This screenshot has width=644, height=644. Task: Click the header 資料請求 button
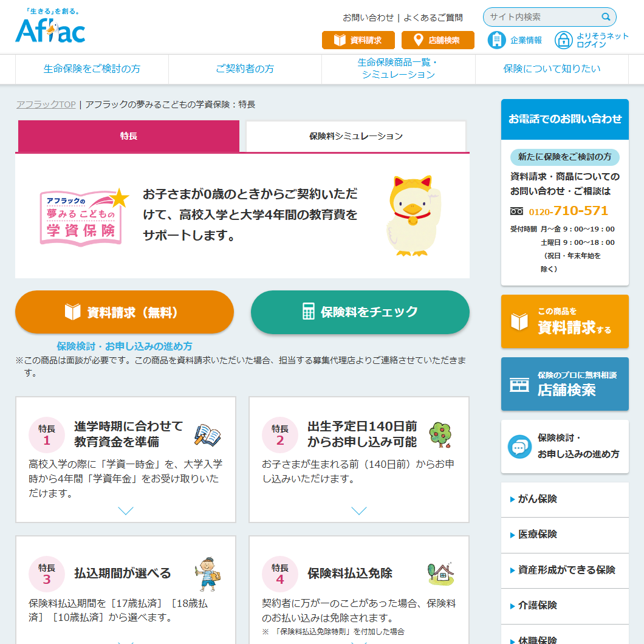[358, 40]
